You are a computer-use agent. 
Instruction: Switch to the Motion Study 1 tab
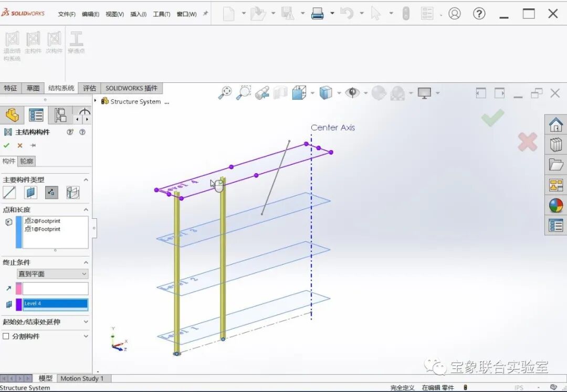coord(82,378)
